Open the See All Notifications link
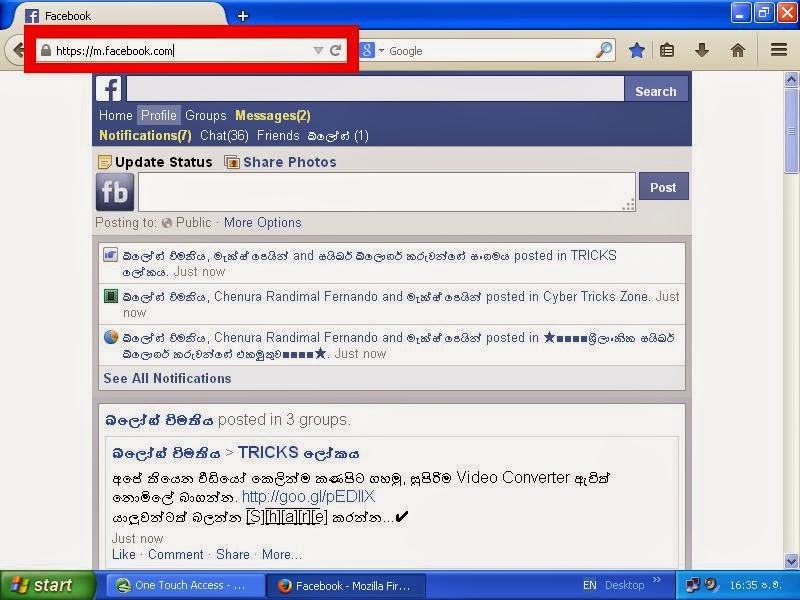The height and width of the screenshot is (600, 800). tap(167, 379)
